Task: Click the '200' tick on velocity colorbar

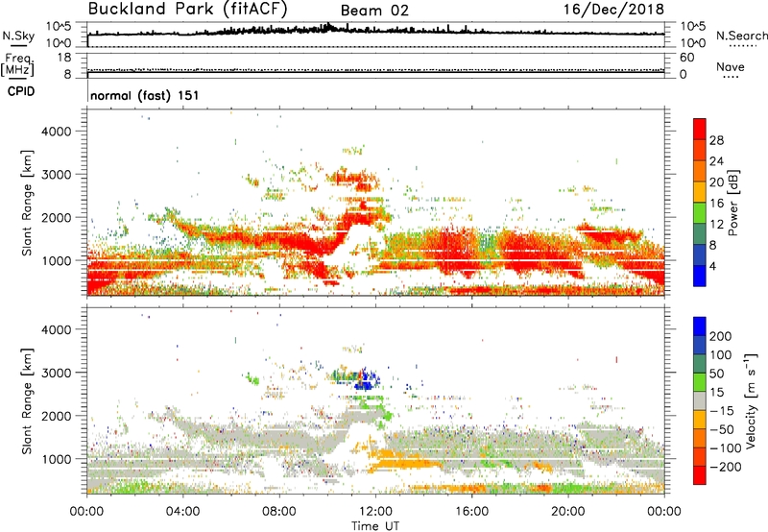Action: coord(721,336)
